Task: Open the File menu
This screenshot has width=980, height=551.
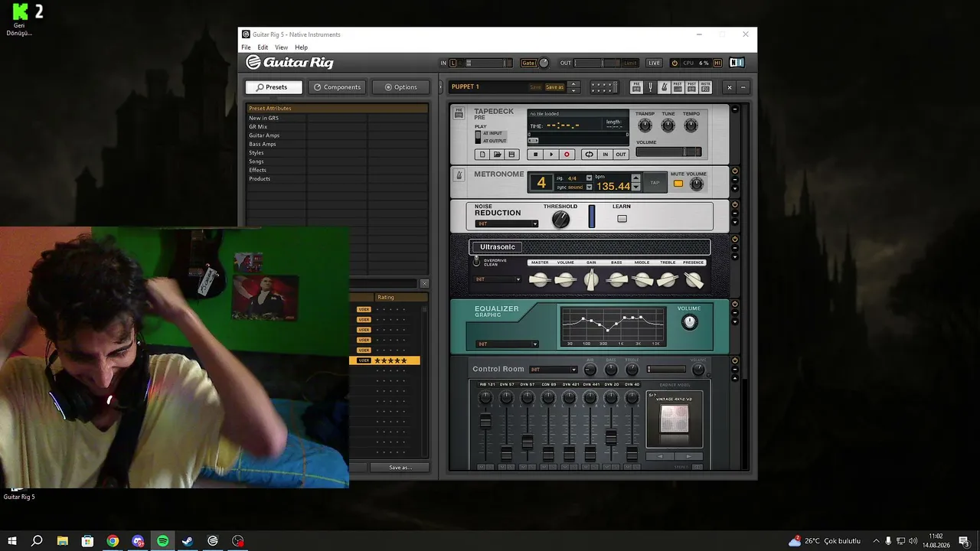Action: click(x=246, y=47)
